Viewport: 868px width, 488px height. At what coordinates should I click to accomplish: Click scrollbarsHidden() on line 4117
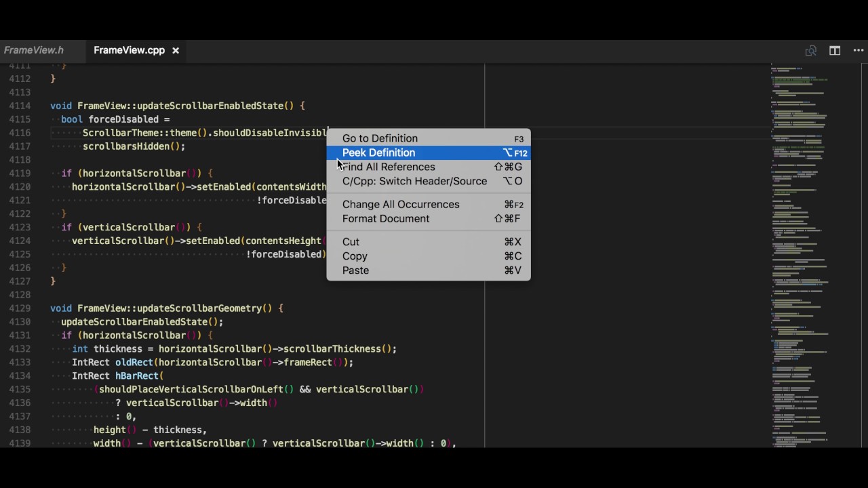coord(132,146)
